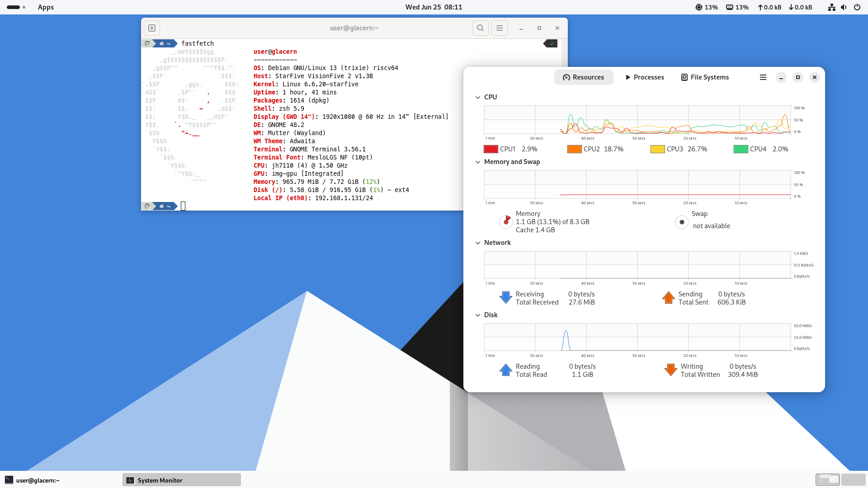The width and height of the screenshot is (868, 488).
Task: Click the terminal prompt cursor area
Action: 183,206
